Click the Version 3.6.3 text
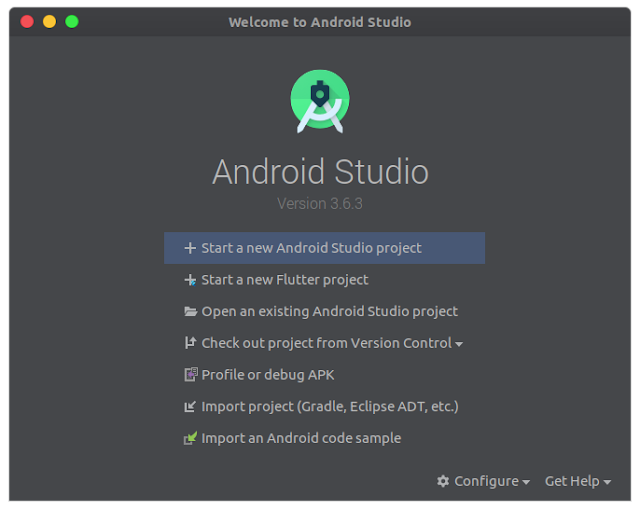The image size is (640, 510). click(x=320, y=204)
